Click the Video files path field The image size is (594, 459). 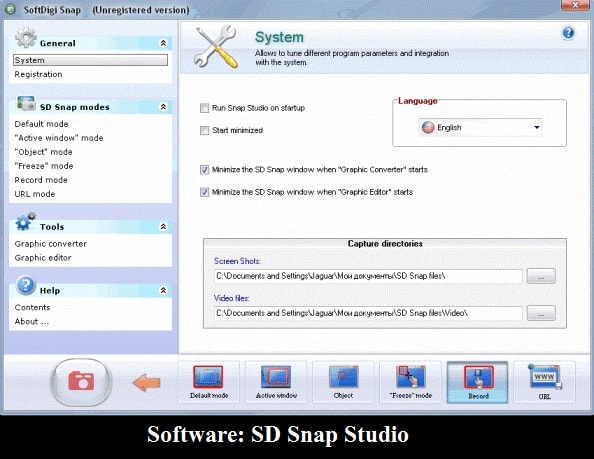[x=368, y=313]
